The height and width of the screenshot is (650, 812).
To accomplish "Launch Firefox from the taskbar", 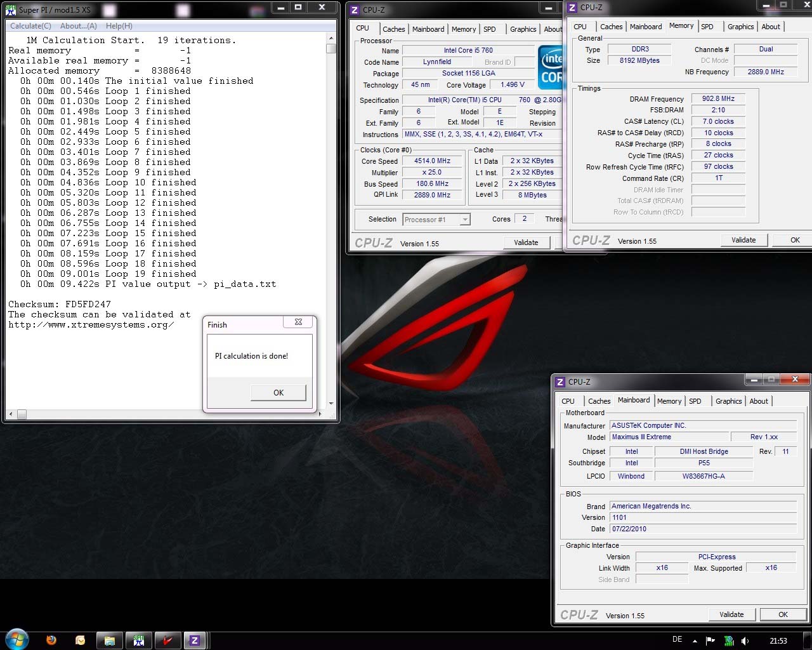I will point(51,640).
